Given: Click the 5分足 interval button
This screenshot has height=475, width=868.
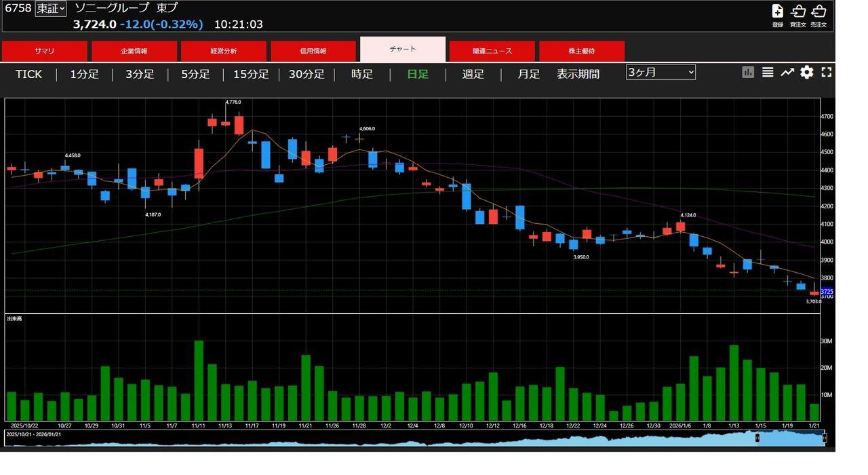Looking at the screenshot, I should [x=195, y=74].
